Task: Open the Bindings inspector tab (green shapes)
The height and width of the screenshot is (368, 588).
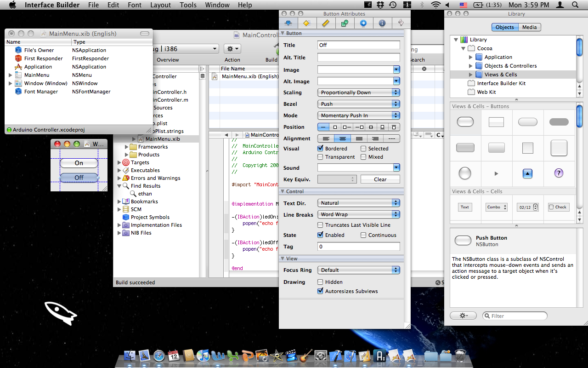Action: 345,23
